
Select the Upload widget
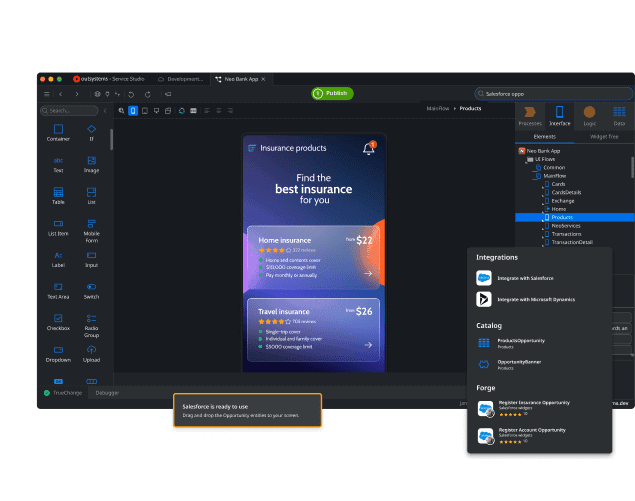point(92,354)
